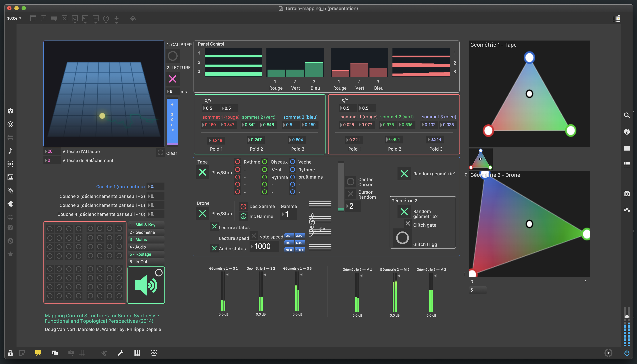Click the Inc Gamme plus button
637x364 pixels.
(x=243, y=216)
